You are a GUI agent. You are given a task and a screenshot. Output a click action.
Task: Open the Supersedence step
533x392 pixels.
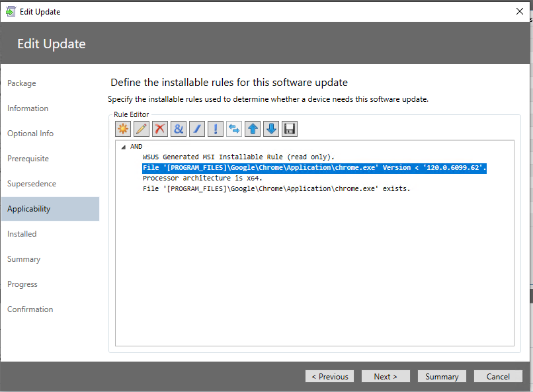click(x=32, y=184)
